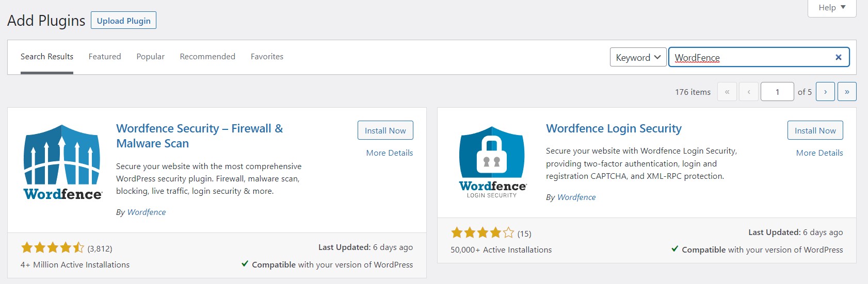Click the Upload Plugin button
This screenshot has height=284, width=868.
pyautogui.click(x=123, y=21)
